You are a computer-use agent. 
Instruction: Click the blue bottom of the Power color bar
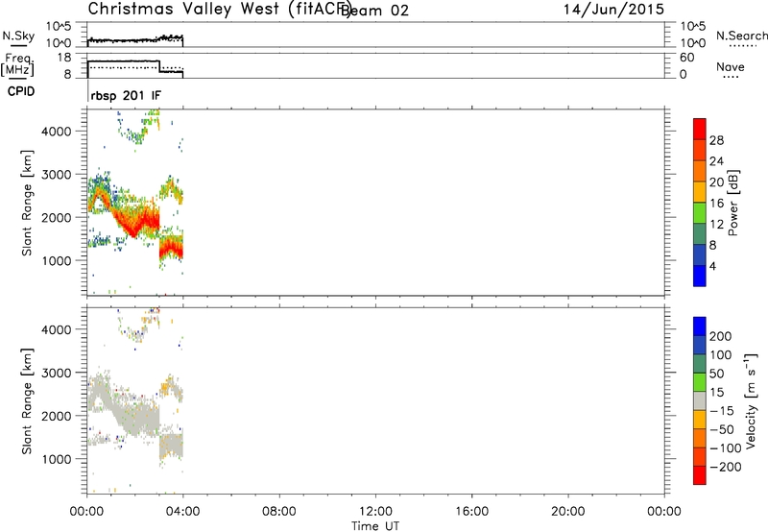700,276
